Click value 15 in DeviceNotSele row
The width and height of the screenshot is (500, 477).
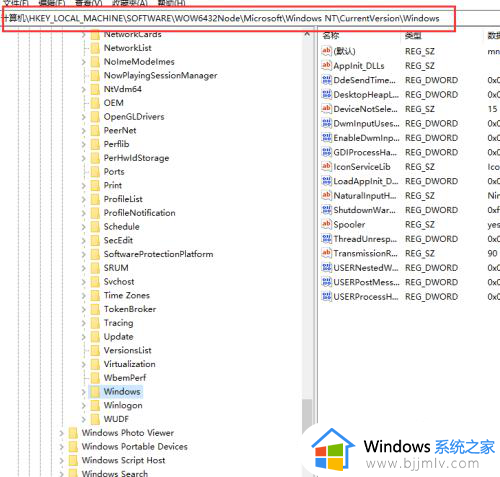(492, 109)
